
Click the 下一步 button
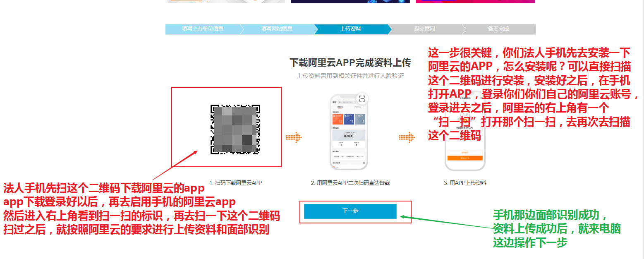pyautogui.click(x=350, y=211)
